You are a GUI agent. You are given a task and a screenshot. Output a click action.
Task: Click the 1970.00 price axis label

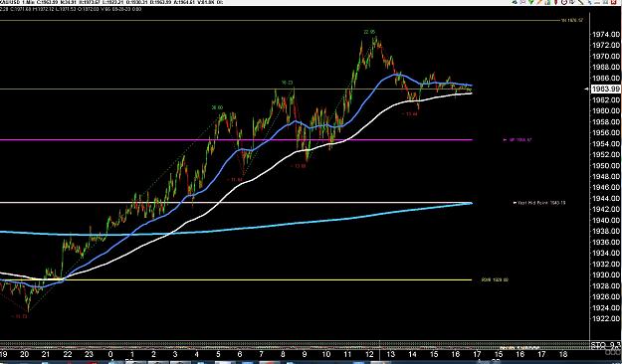pos(606,57)
